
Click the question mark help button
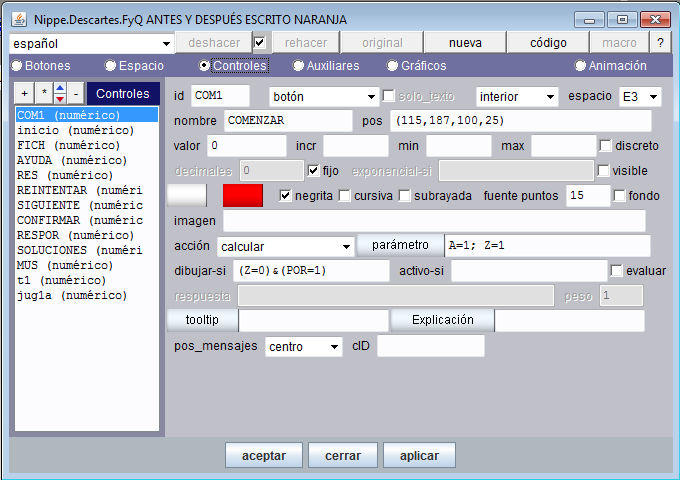(x=660, y=43)
